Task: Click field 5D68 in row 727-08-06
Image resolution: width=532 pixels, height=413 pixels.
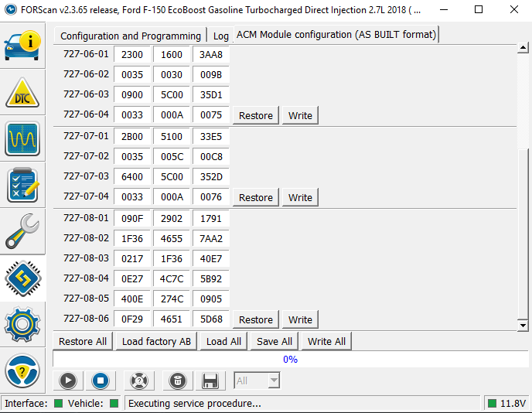Action: [210, 319]
